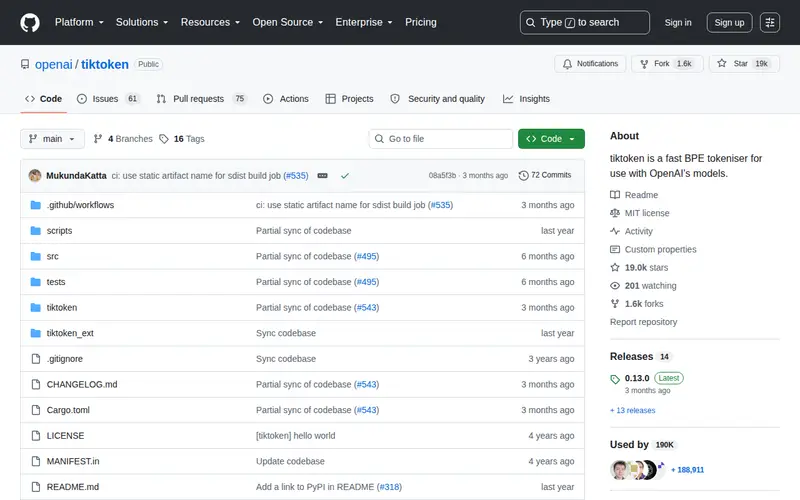Switch to the Issues tab
Image resolution: width=800 pixels, height=500 pixels.
pyautogui.click(x=108, y=99)
